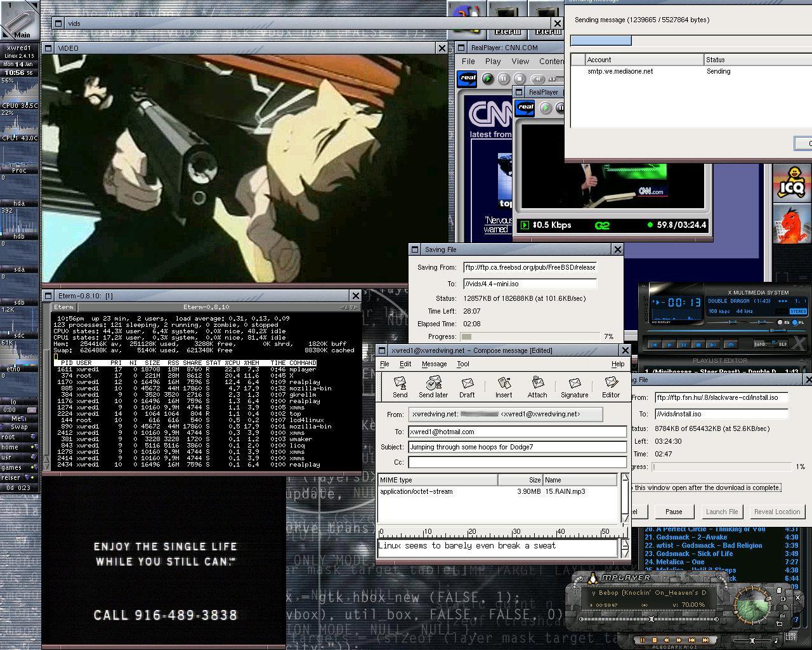Click the message body text area

(497, 548)
